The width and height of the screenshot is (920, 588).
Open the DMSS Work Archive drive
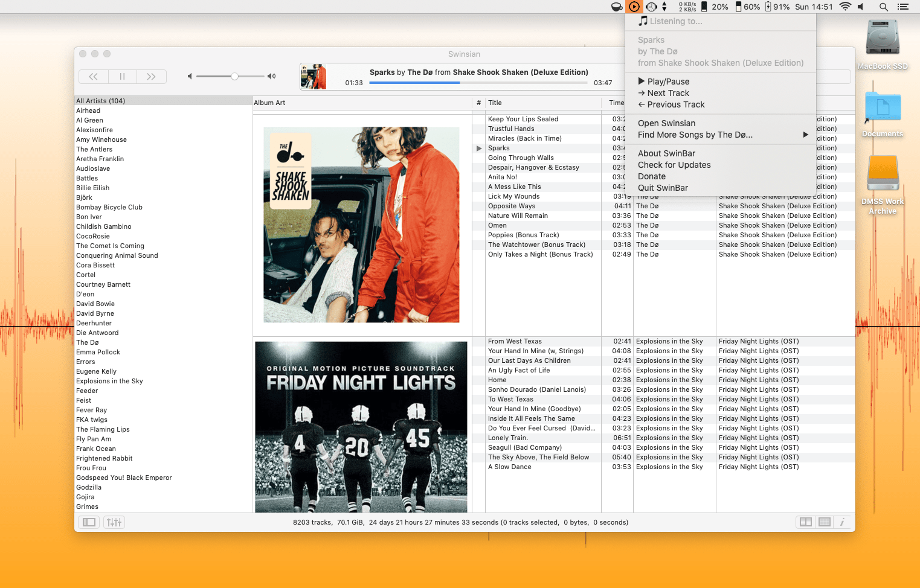[883, 185]
